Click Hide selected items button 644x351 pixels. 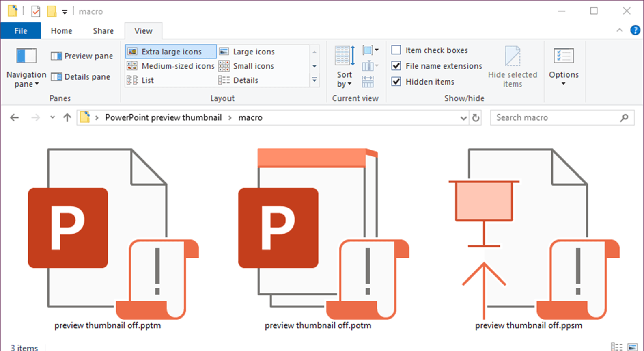513,67
